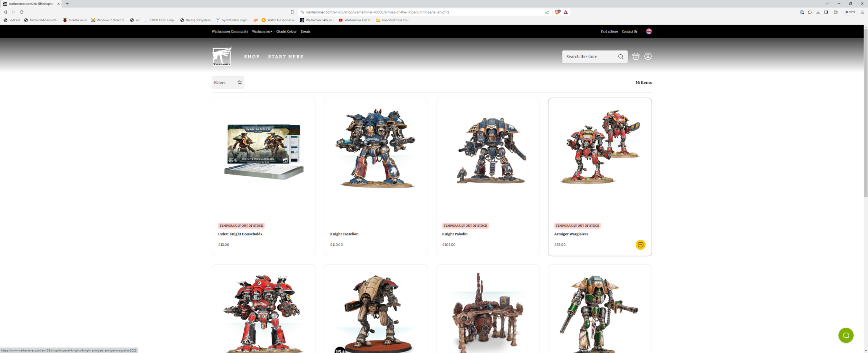Click the Warhammer logo

(222, 56)
